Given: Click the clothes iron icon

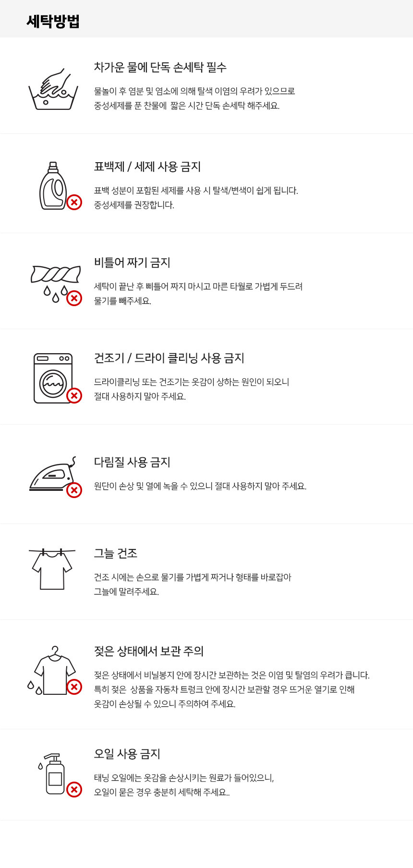Looking at the screenshot, I should coord(52,476).
